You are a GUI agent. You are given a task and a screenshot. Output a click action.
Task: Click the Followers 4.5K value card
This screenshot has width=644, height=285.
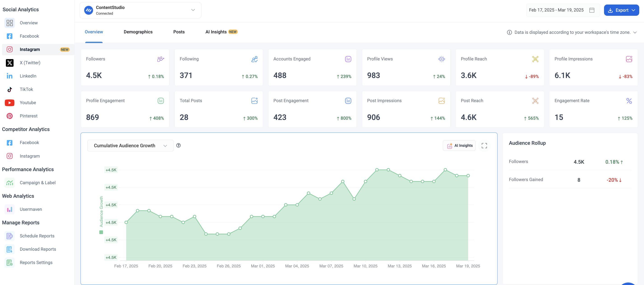pos(125,67)
